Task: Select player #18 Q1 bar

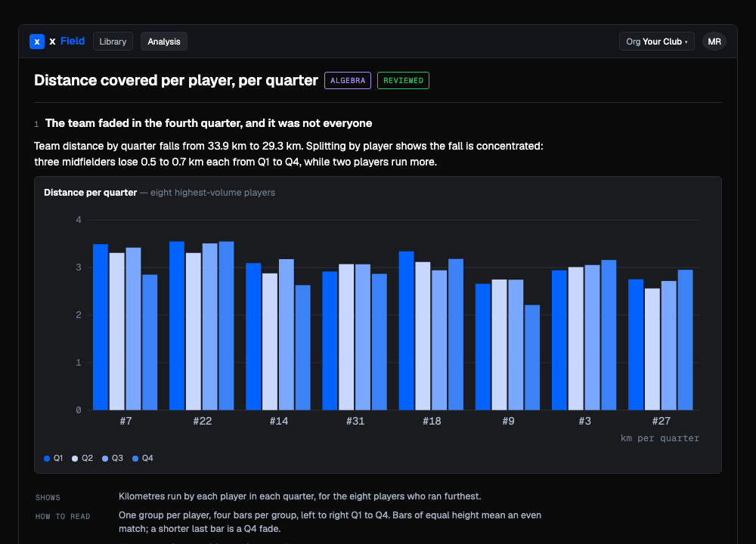Action: (407, 330)
